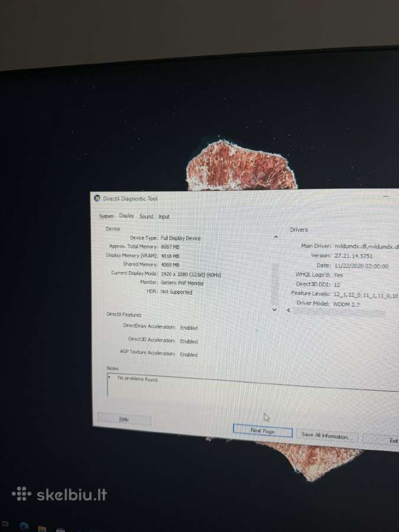Click Display Memory (VRAM) value '4018 MB'

[170, 256]
